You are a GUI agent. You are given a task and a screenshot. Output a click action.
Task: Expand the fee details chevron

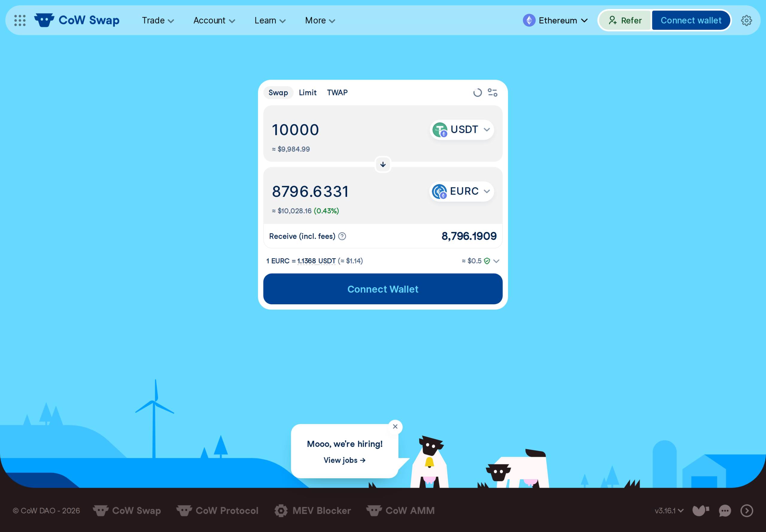pos(496,261)
